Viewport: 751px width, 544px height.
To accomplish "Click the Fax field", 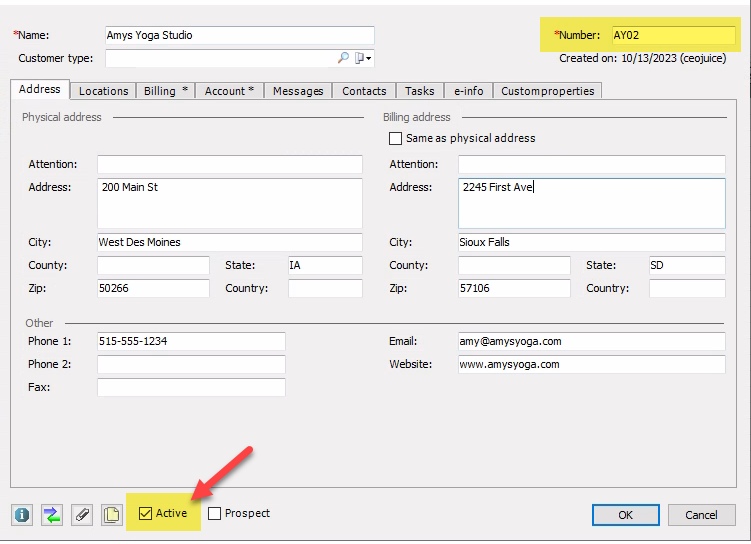I will tap(191, 387).
